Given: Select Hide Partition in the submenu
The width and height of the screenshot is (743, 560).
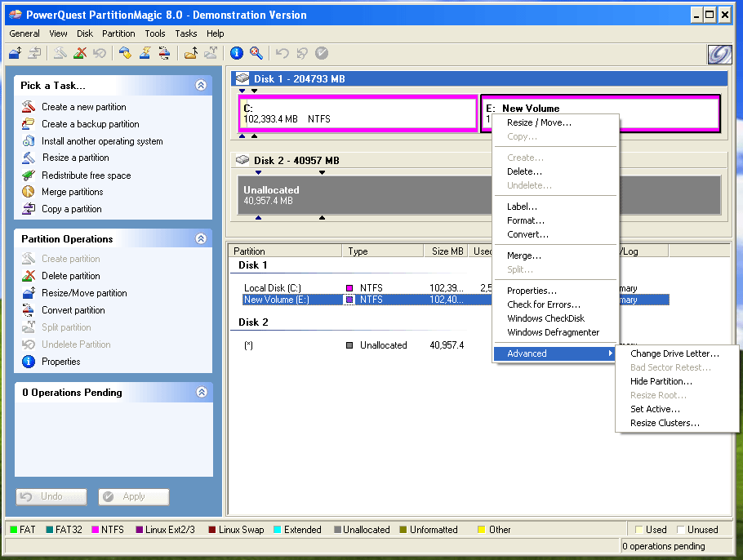Looking at the screenshot, I should coord(661,381).
